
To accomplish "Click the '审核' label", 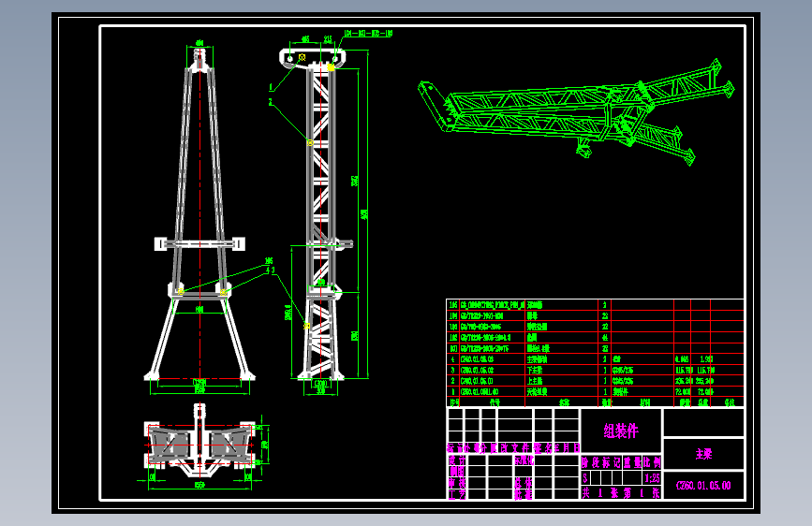I will click(x=457, y=483).
